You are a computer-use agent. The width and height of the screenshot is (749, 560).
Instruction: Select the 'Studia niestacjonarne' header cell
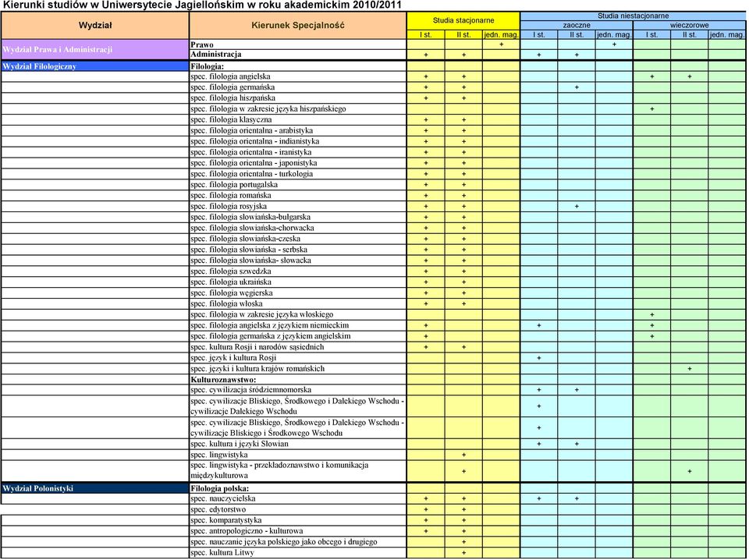pyautogui.click(x=633, y=16)
